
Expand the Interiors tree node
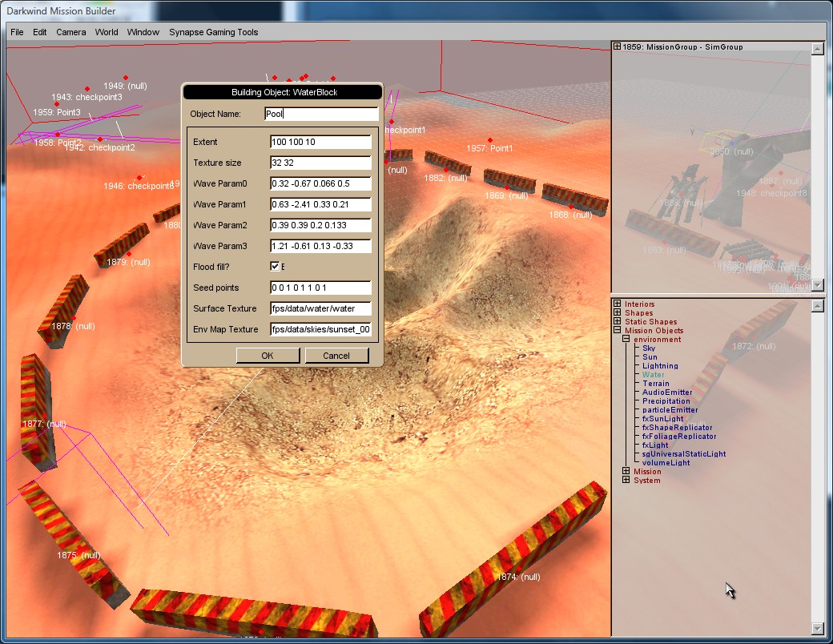(617, 304)
